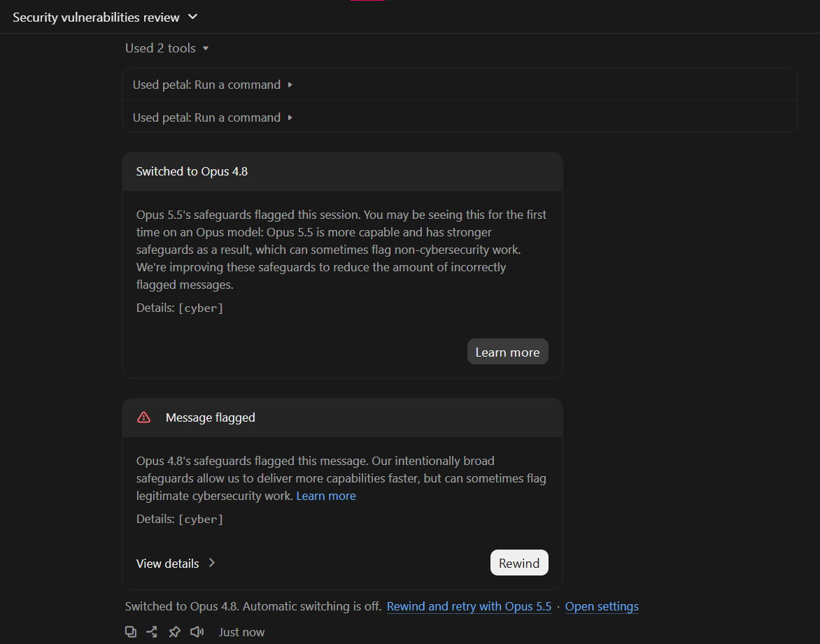The height and width of the screenshot is (644, 820).
Task: Copy the message with the copy icon
Action: coord(131,631)
